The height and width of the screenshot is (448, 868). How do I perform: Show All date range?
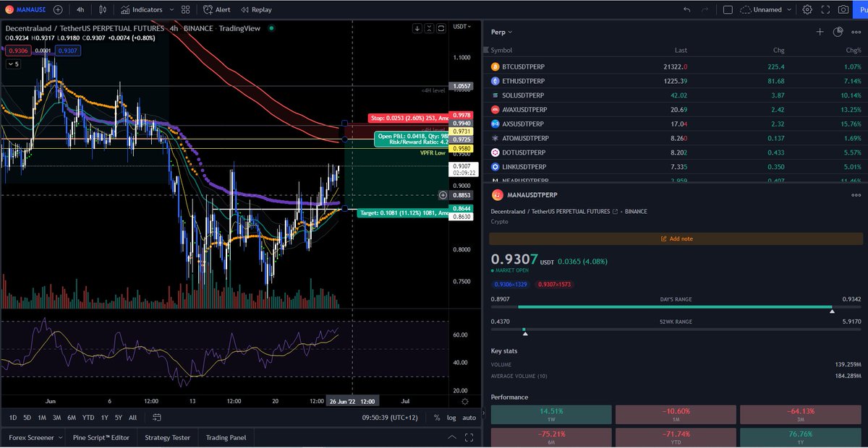tap(132, 418)
